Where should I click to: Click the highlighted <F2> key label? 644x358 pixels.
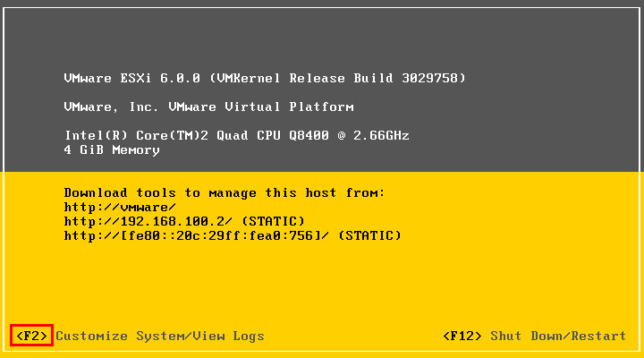31,336
